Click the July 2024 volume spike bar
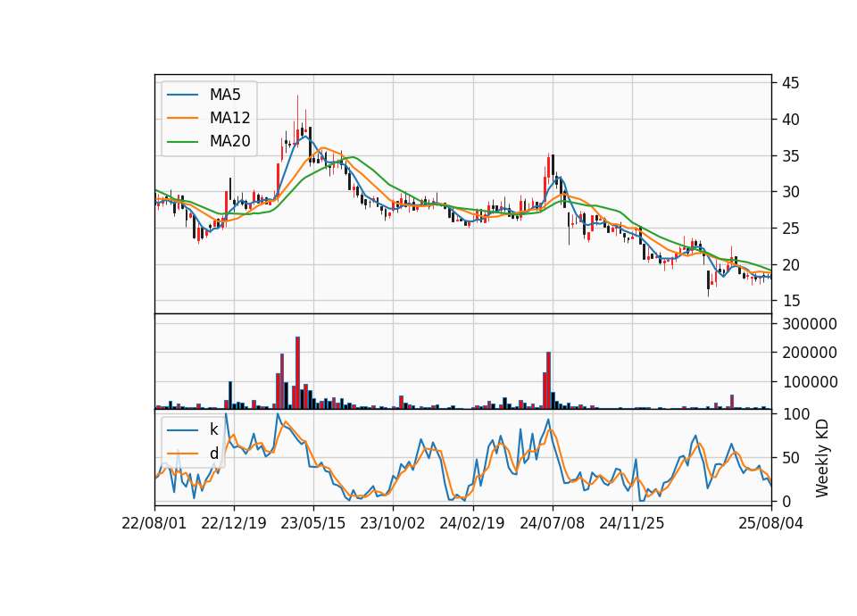 pos(549,380)
